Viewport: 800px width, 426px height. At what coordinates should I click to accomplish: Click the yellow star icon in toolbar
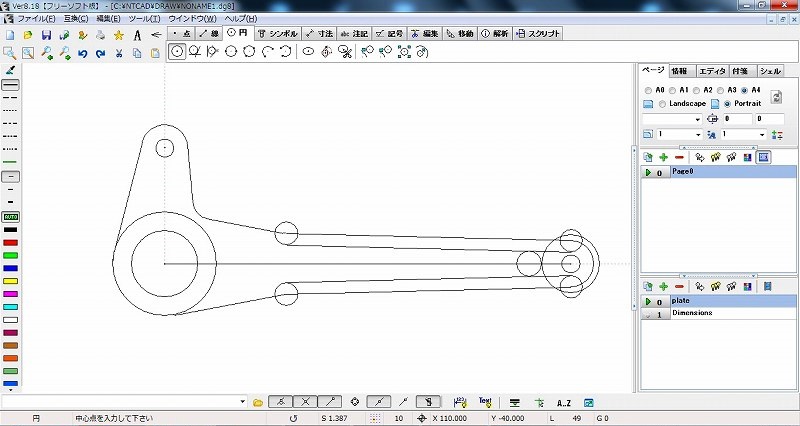click(x=118, y=35)
